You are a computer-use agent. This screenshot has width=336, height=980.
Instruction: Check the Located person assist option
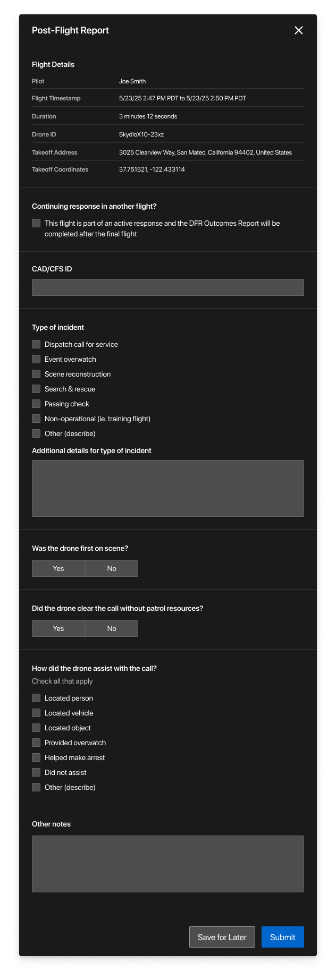click(36, 698)
